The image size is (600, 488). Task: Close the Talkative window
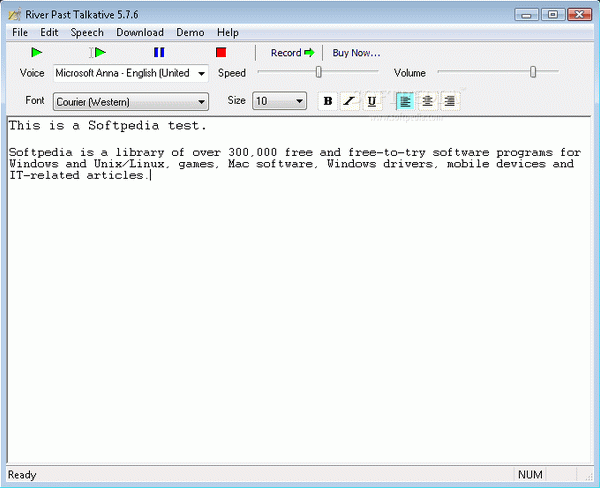point(580,15)
